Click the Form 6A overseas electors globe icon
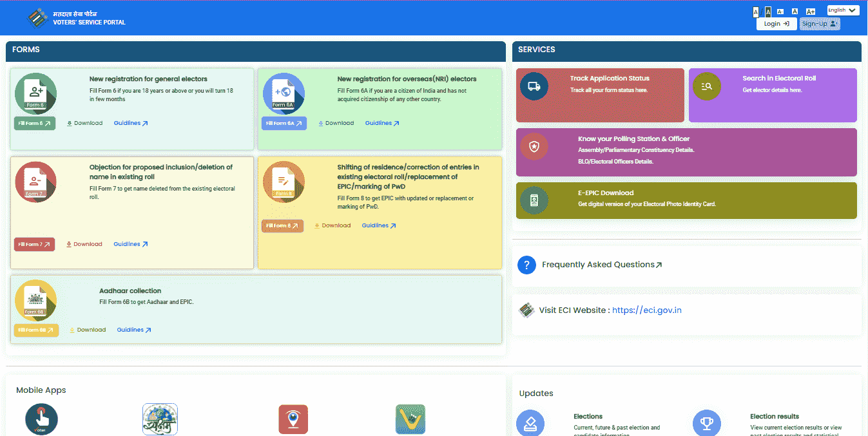 pos(284,93)
